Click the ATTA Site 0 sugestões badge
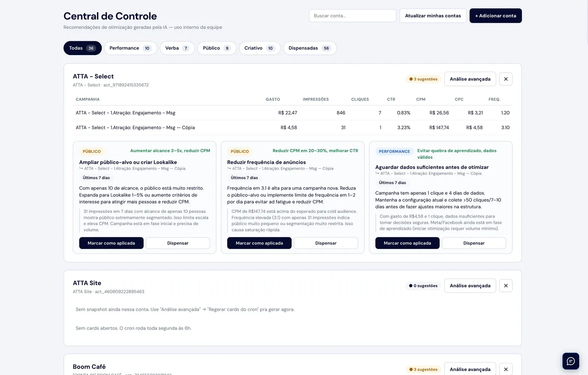588x375 pixels. [x=423, y=286]
